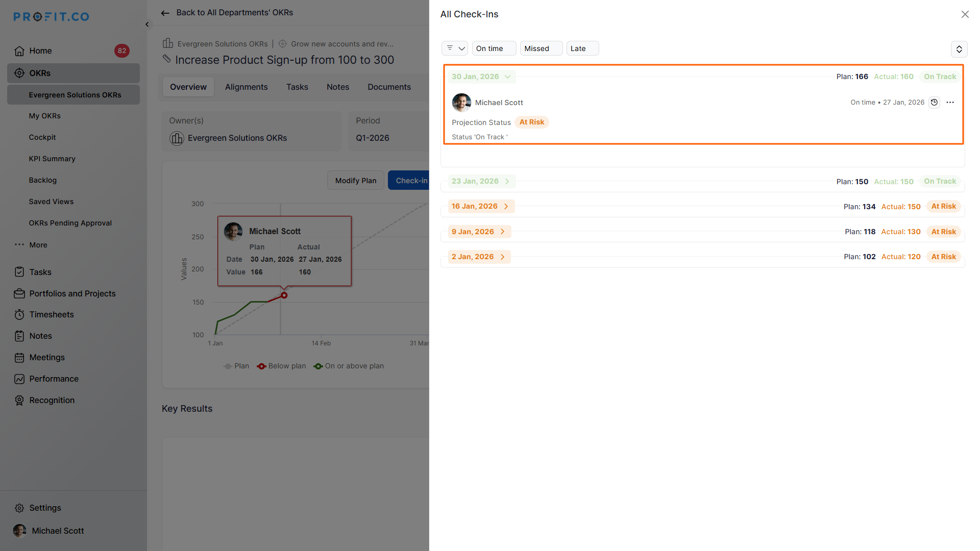980x551 pixels.
Task: Click the three-dots options menu for Michael Scott's check-in
Action: [950, 103]
